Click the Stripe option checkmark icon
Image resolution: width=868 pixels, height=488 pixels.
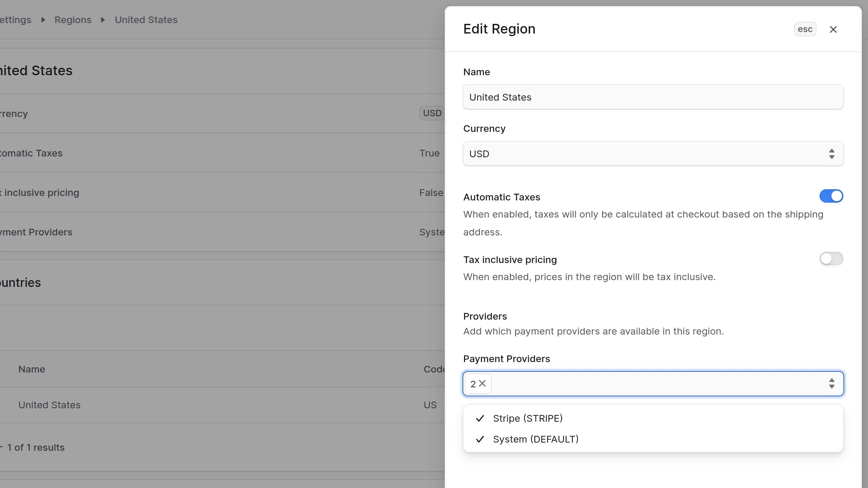pyautogui.click(x=480, y=418)
